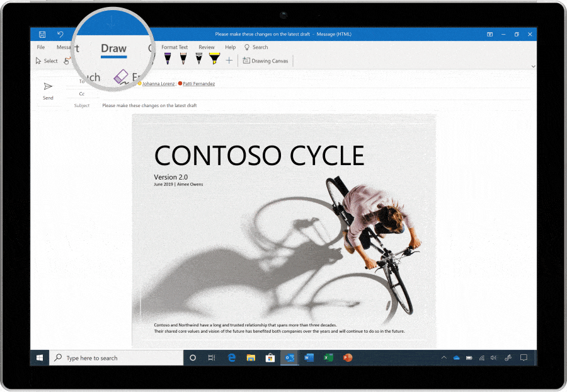This screenshot has height=392, width=567.
Task: Open the highlighter options dropdown
Action: [214, 63]
